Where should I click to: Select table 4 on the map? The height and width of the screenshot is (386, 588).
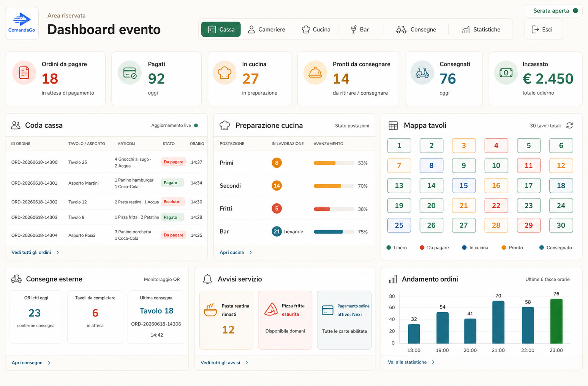(x=496, y=146)
